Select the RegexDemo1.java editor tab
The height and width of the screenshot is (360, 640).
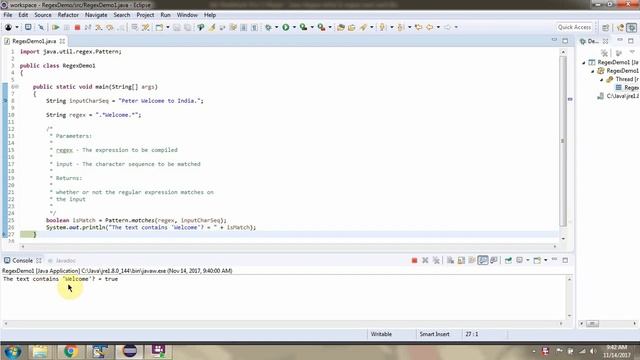pyautogui.click(x=34, y=41)
